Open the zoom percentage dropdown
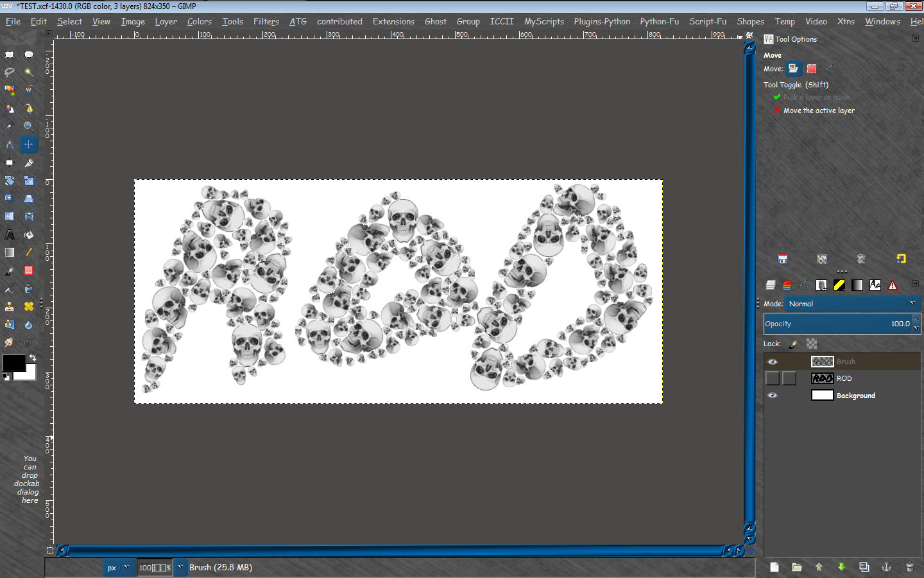The width and height of the screenshot is (924, 578). pos(180,567)
